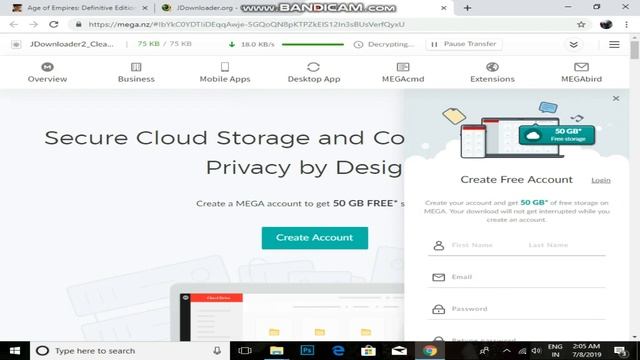
Task: Click the Login link
Action: [x=601, y=180]
